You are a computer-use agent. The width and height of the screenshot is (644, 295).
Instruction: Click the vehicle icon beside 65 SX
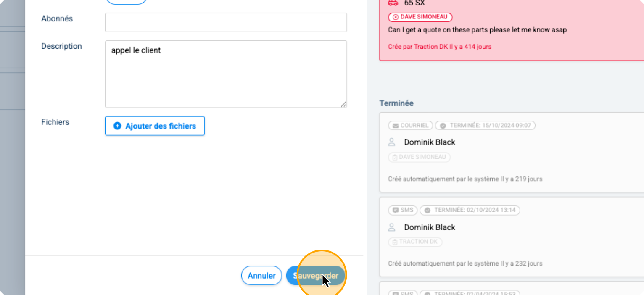pos(393,3)
